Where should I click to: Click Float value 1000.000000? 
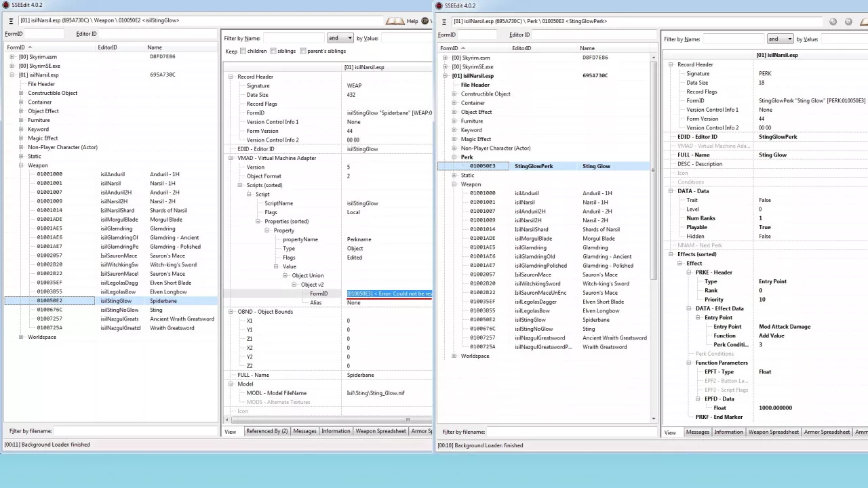[x=775, y=408]
